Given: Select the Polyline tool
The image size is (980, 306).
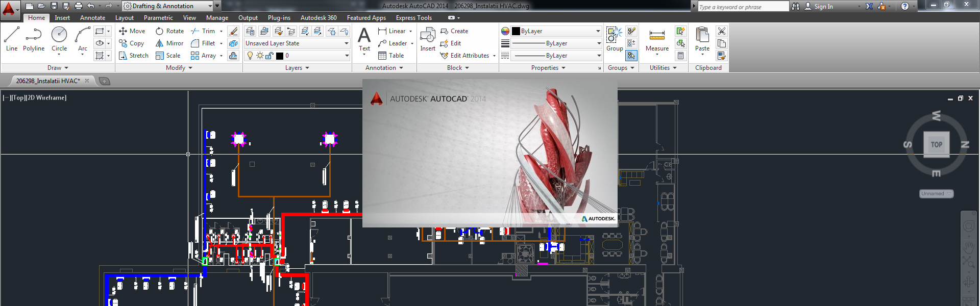Looking at the screenshot, I should click(34, 39).
